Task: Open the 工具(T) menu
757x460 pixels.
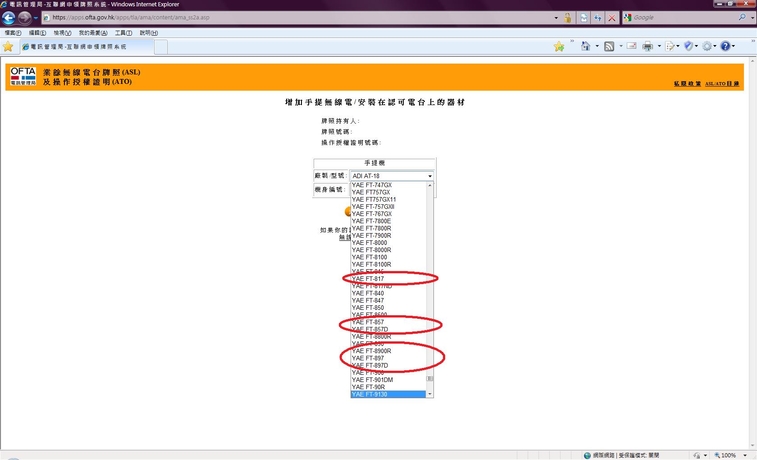Action: click(x=124, y=33)
